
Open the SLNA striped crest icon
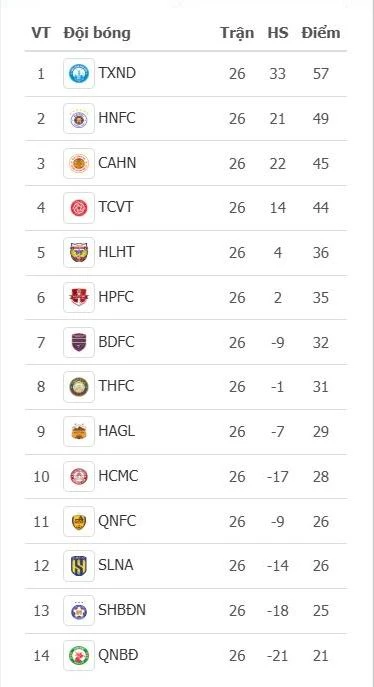(x=79, y=566)
